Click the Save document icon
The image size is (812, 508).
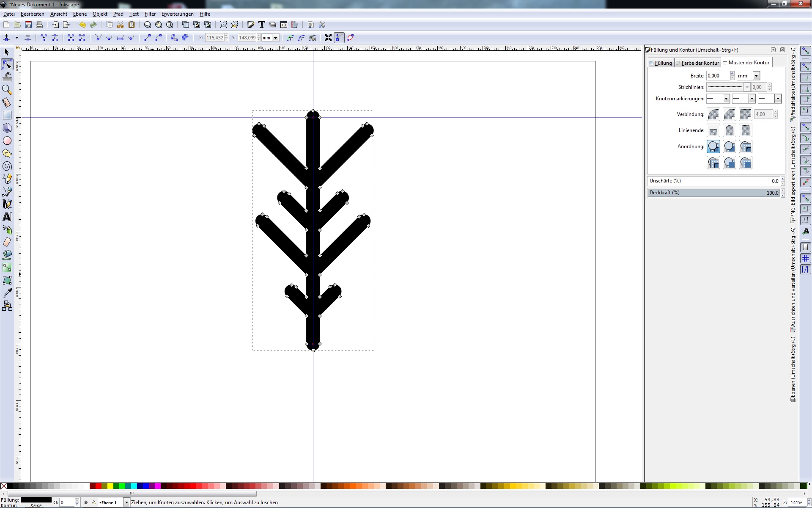[28, 25]
